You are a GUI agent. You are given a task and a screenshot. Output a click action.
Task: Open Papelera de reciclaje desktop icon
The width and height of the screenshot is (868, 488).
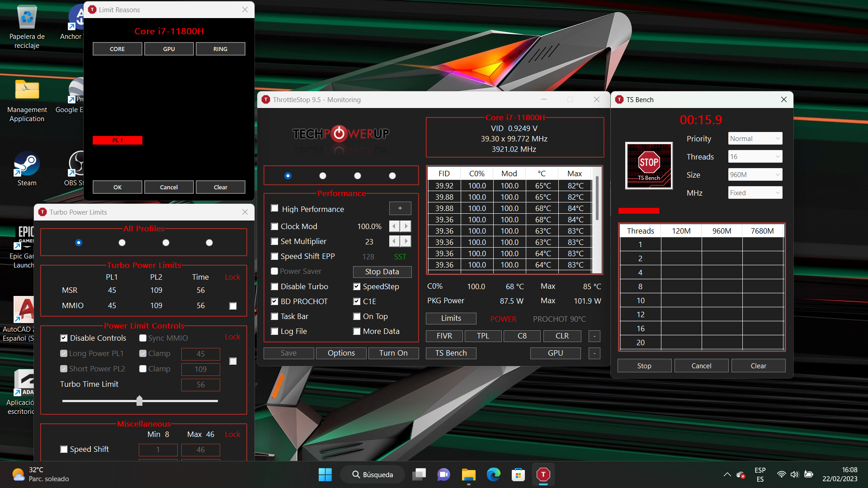tap(27, 27)
